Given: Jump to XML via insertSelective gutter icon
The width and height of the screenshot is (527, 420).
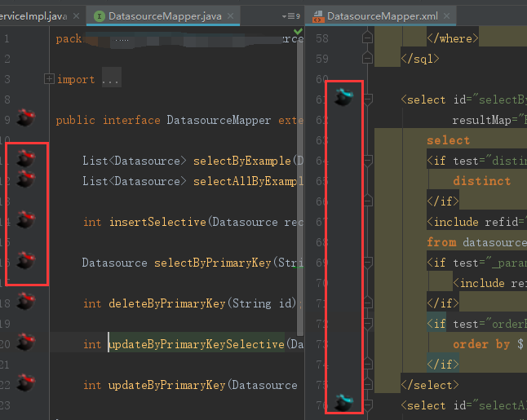Looking at the screenshot, I should coord(26,219).
